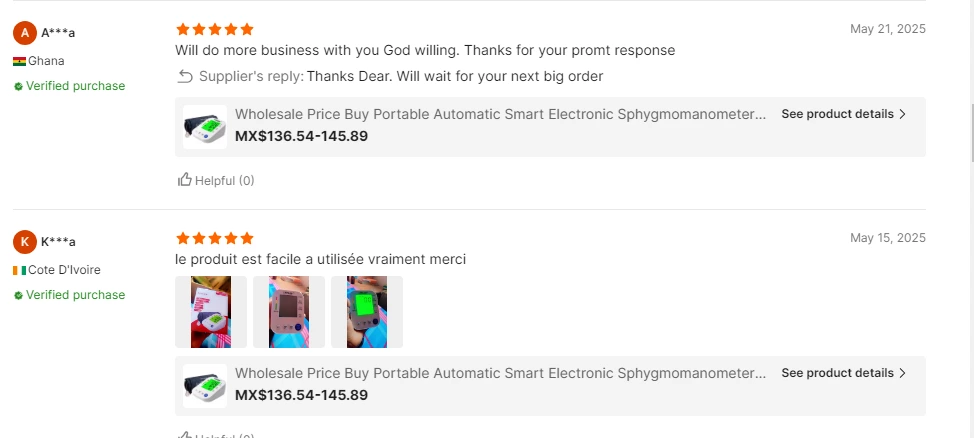Open first review photo showing boxed monitor
Screen dimensions: 974x438
[211, 312]
